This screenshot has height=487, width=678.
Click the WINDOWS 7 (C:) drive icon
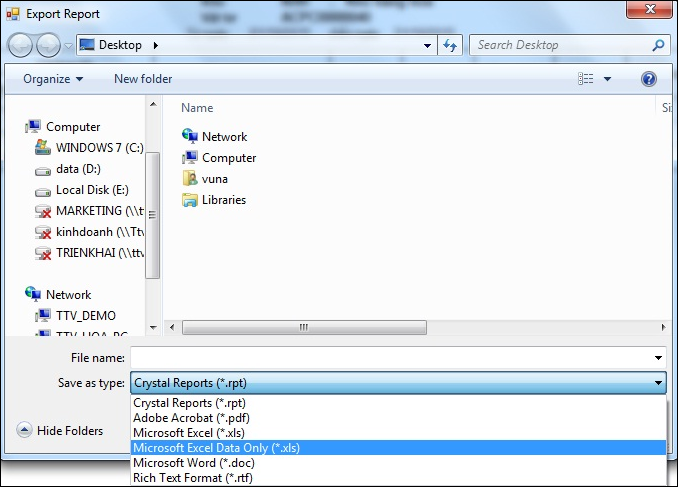[43, 147]
